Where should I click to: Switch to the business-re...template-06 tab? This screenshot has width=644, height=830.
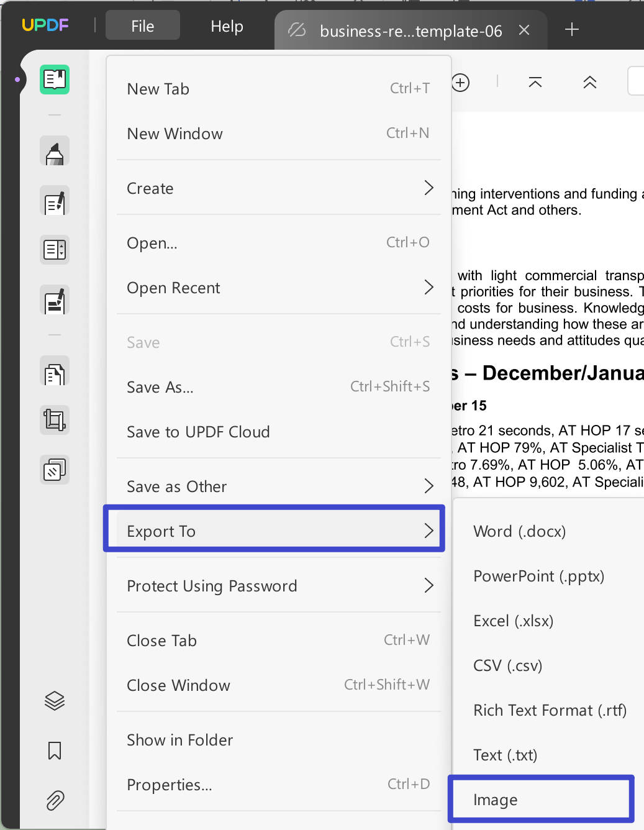(410, 30)
